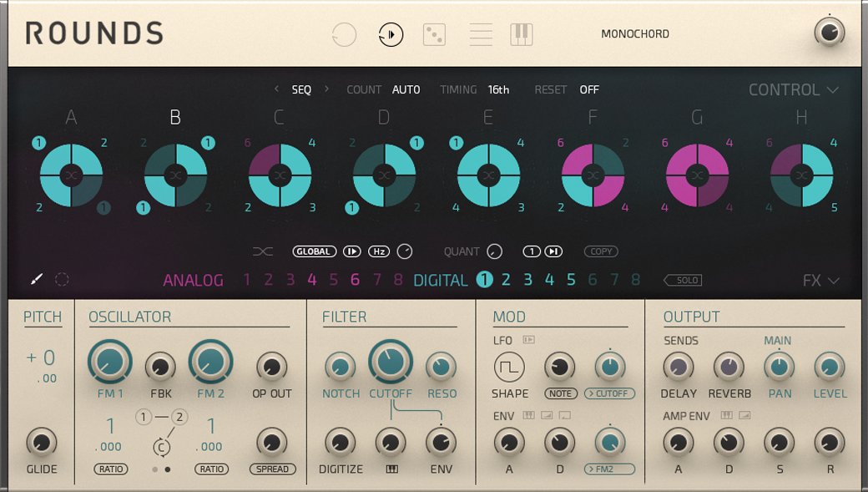This screenshot has width=868, height=492.
Task: Click the play-in-circle sequencer icon
Action: [x=391, y=34]
